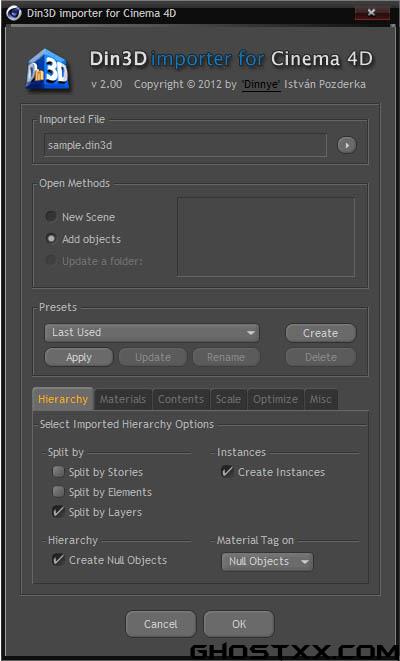Uncheck Split by Layers
The height and width of the screenshot is (661, 400).
pos(58,512)
